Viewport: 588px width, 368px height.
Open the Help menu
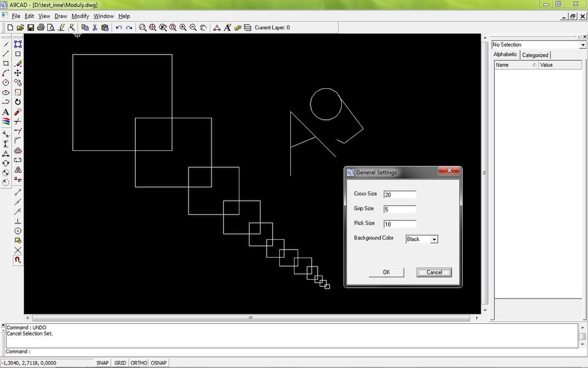click(124, 16)
